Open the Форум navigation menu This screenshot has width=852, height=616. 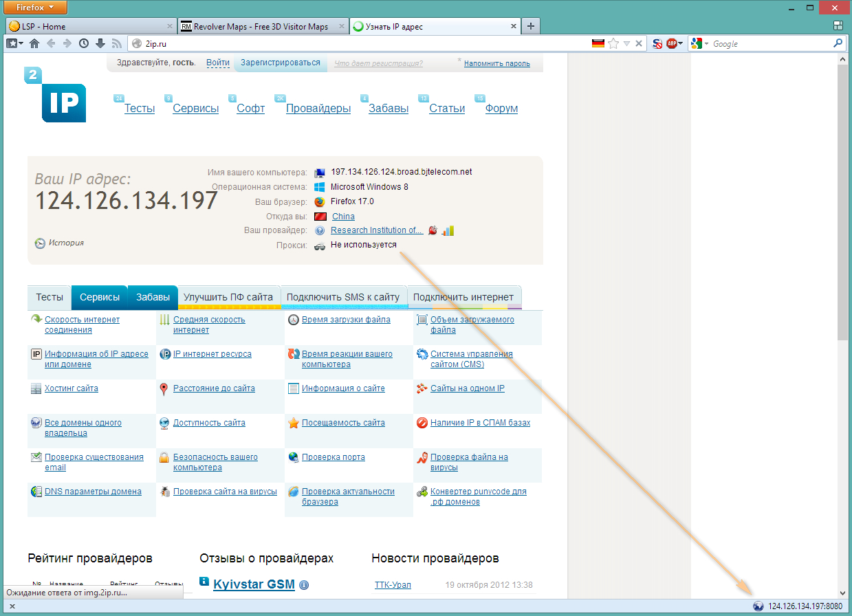pyautogui.click(x=501, y=109)
